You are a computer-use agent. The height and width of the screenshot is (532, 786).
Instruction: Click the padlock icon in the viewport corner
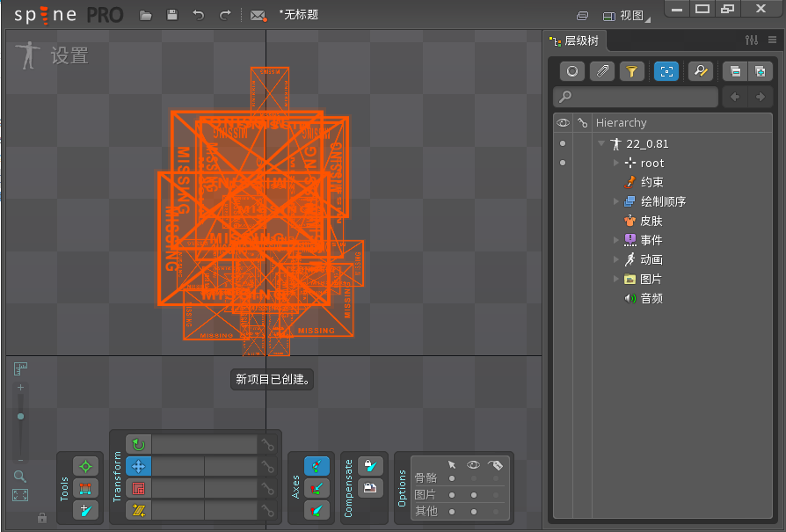tap(42, 517)
